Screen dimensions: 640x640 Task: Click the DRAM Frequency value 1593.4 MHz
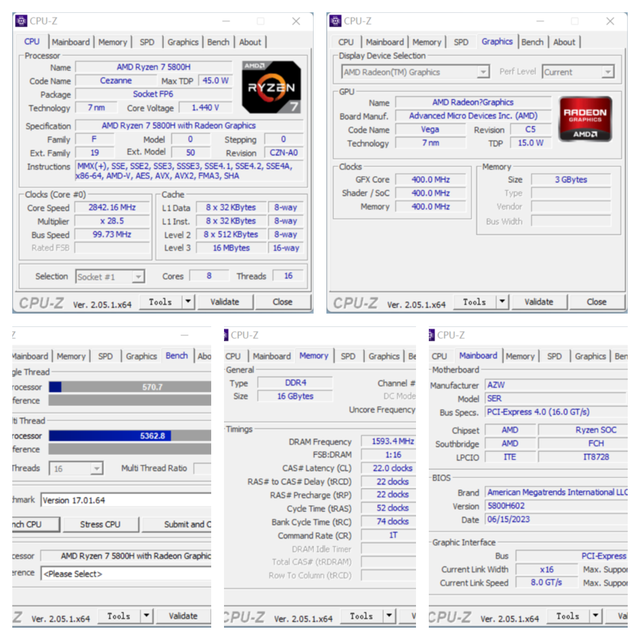(388, 441)
